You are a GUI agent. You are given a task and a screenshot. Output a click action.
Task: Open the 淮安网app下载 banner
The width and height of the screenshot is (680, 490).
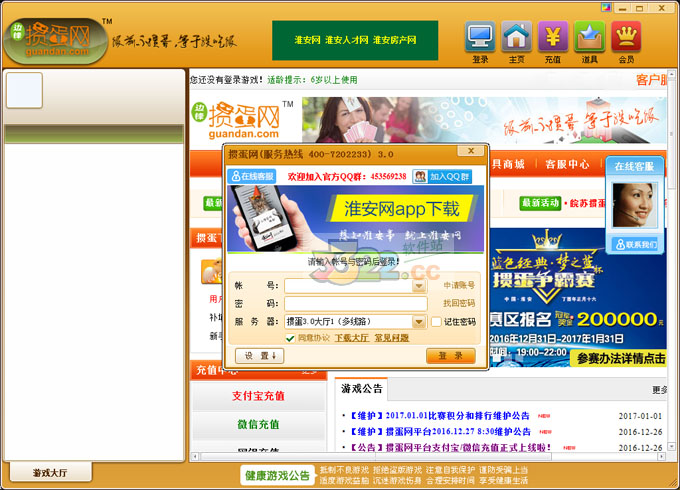click(355, 219)
